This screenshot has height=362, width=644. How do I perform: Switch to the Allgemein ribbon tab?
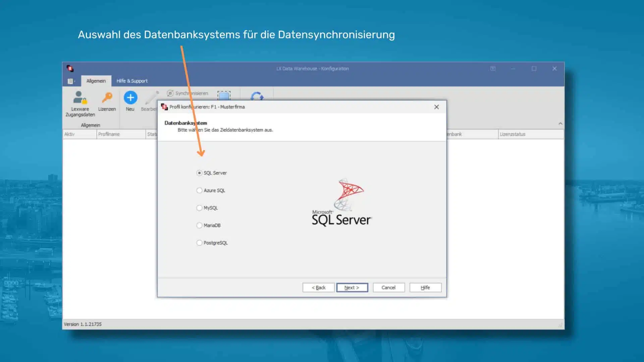pos(96,81)
